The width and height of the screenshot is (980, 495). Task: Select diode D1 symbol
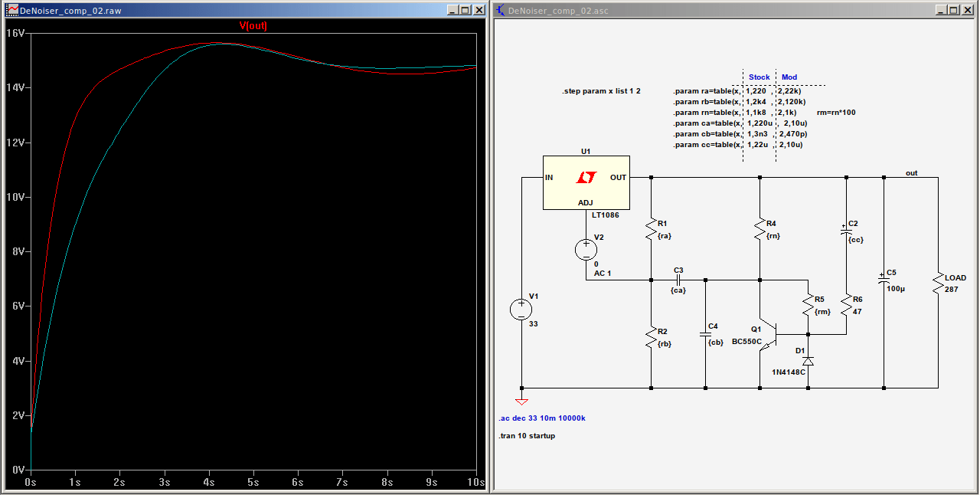pos(808,360)
